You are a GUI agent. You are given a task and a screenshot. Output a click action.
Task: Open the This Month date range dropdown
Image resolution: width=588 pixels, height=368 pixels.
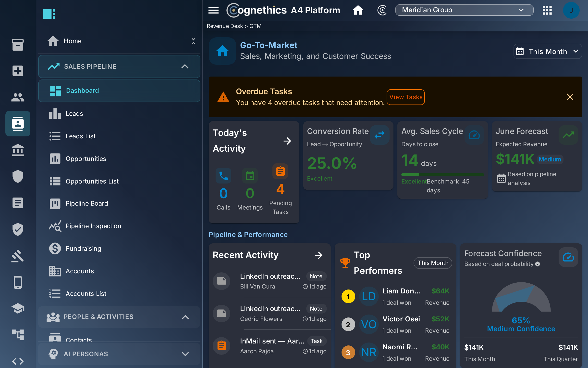pyautogui.click(x=548, y=51)
